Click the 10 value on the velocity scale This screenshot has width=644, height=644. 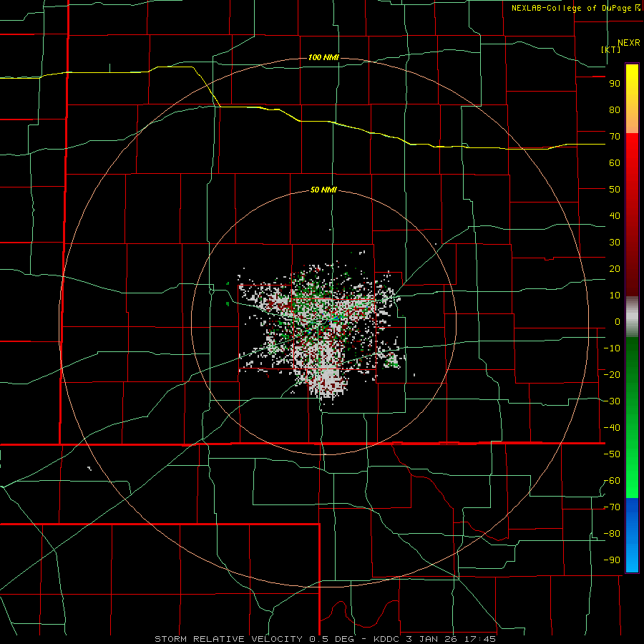(615, 296)
